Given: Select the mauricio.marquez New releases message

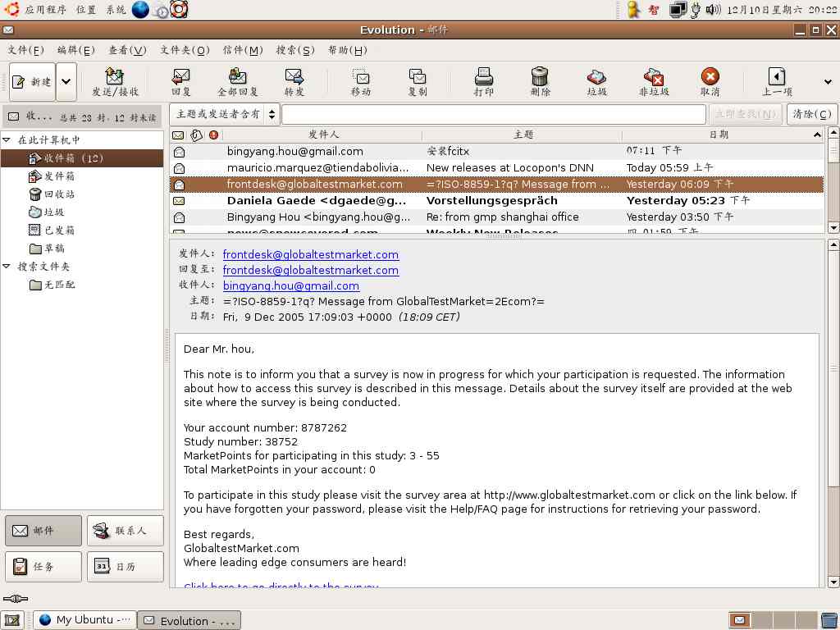Looking at the screenshot, I should click(497, 167).
